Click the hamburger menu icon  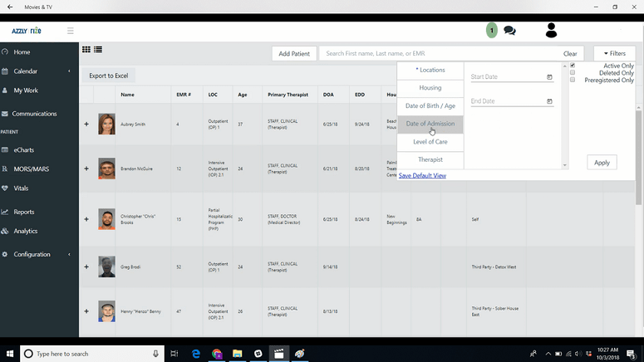point(71,31)
